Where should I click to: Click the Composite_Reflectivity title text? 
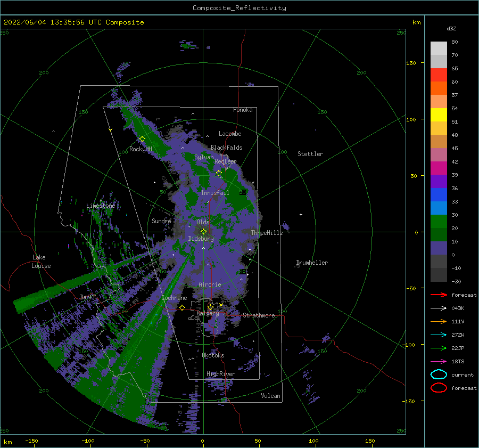[240, 8]
